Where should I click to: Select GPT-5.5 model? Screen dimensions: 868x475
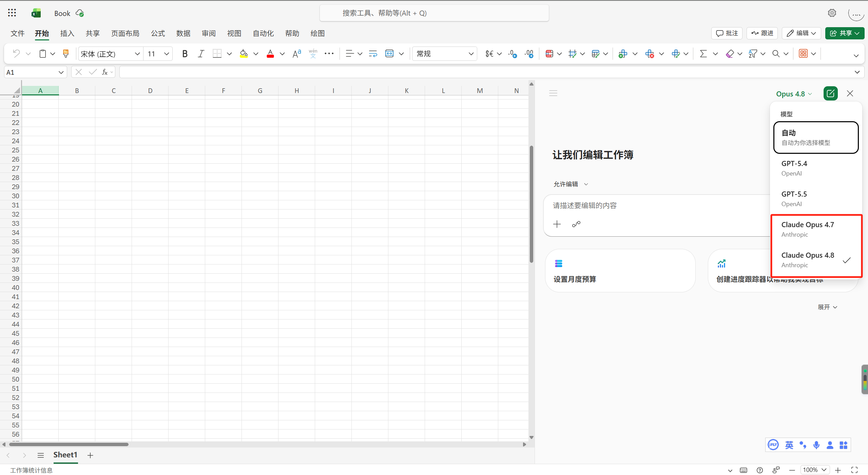(816, 199)
